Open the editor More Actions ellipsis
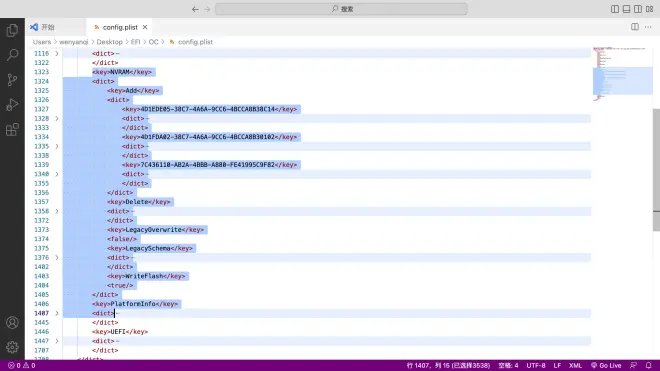Viewport: 660px width, 371px height. pyautogui.click(x=648, y=27)
